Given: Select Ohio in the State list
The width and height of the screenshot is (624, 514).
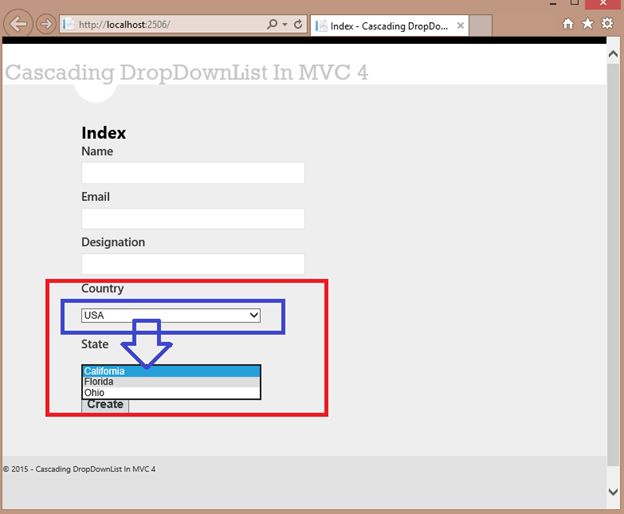Looking at the screenshot, I should coord(171,393).
